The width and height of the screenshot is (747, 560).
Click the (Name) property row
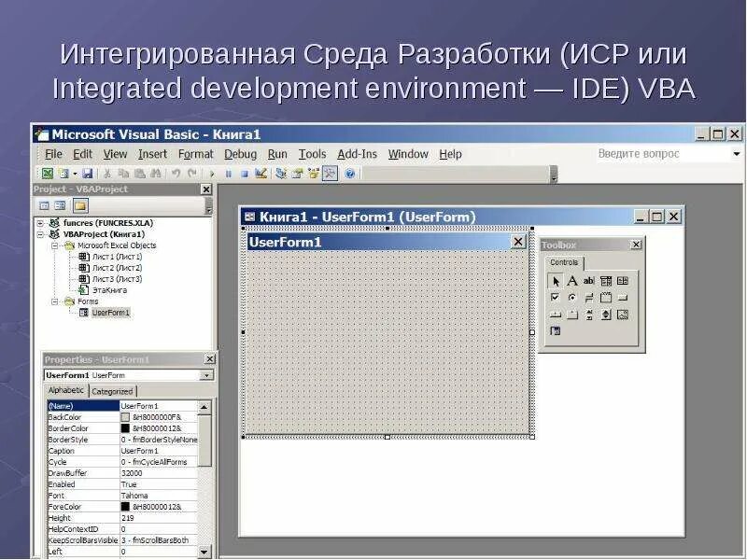coord(122,406)
